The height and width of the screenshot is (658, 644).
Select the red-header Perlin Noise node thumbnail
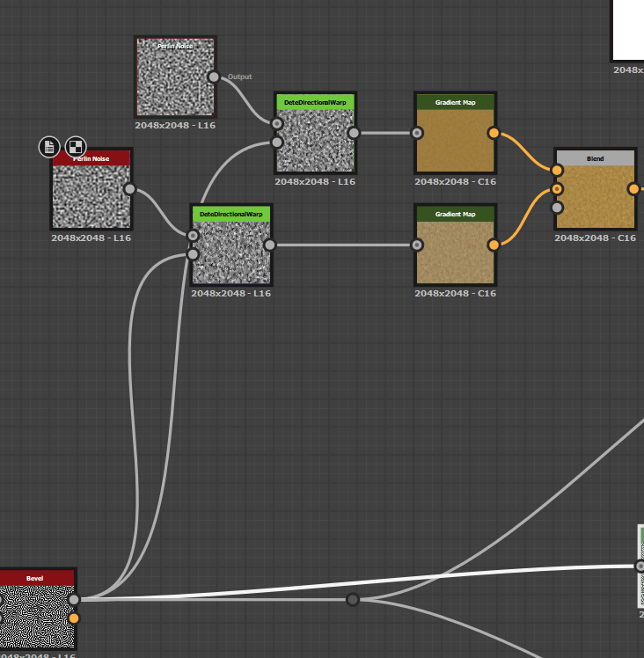pos(91,196)
